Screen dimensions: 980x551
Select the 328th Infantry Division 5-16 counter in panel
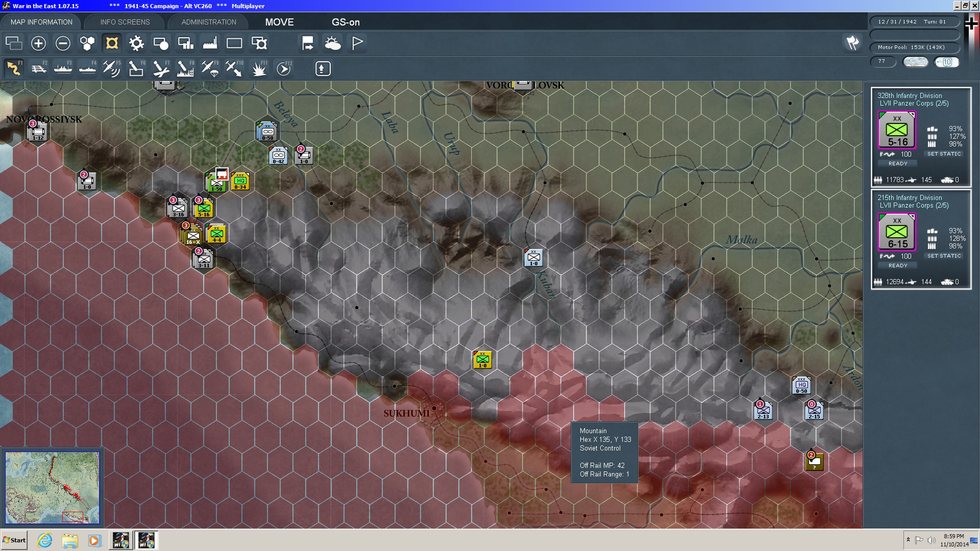pyautogui.click(x=897, y=130)
